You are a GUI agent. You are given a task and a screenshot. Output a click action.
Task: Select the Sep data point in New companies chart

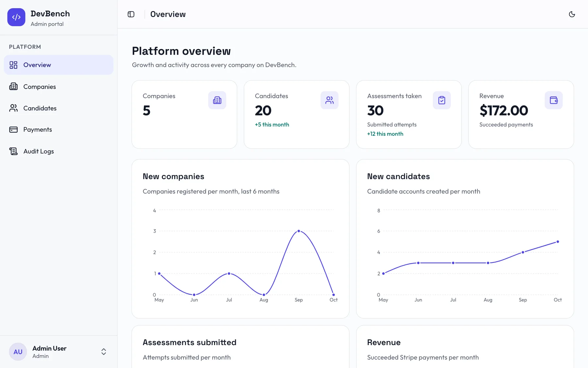[299, 231]
